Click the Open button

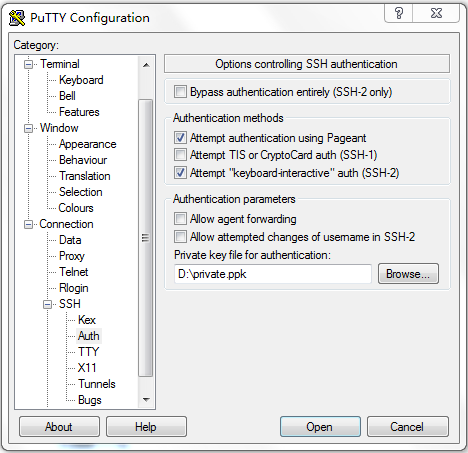tap(320, 426)
